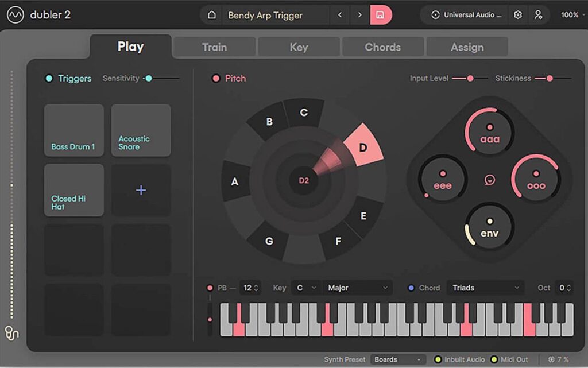The height and width of the screenshot is (368, 588).
Task: Click the link icon under the level meter
Action: pos(11,333)
